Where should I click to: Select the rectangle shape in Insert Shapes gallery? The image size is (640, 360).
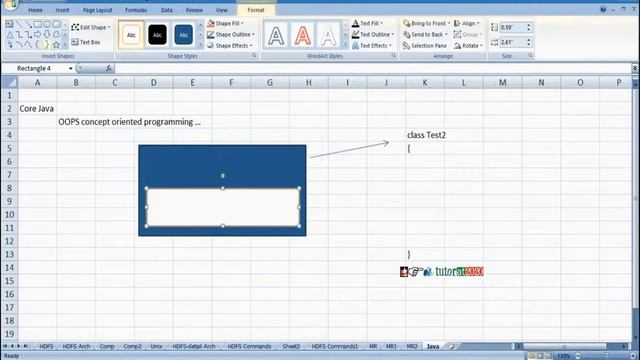38,24
